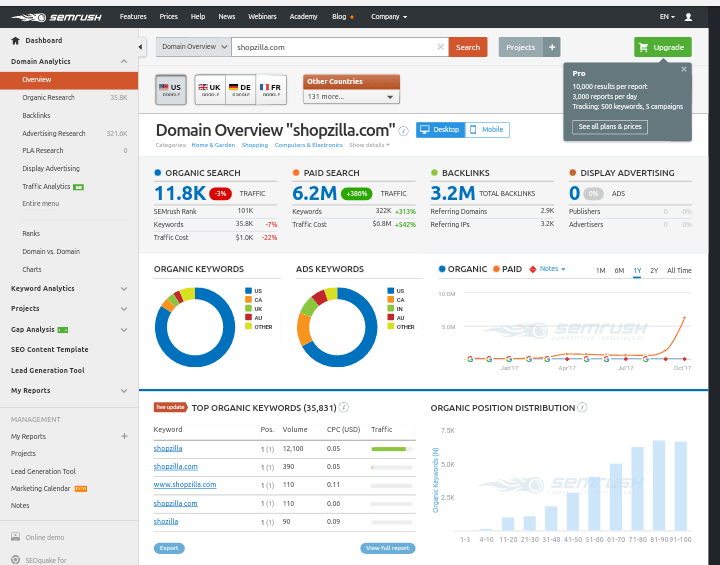
Task: Collapse the sidebar with arrow handle
Action: pyautogui.click(x=140, y=47)
